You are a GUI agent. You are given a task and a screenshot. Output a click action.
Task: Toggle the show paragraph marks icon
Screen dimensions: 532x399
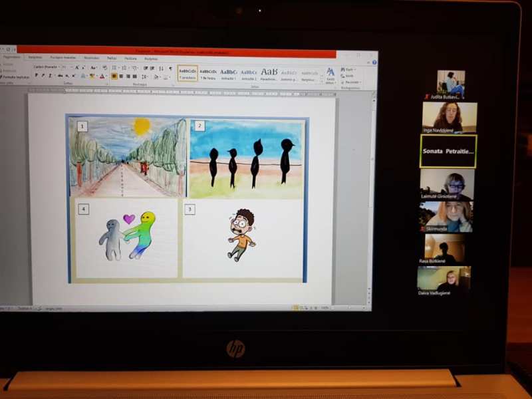click(170, 68)
